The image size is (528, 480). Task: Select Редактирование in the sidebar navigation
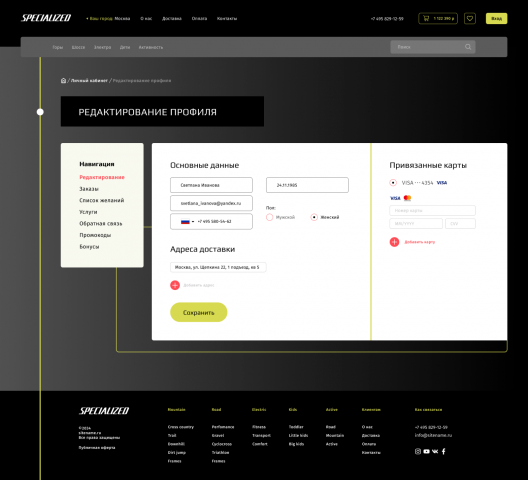(x=102, y=177)
